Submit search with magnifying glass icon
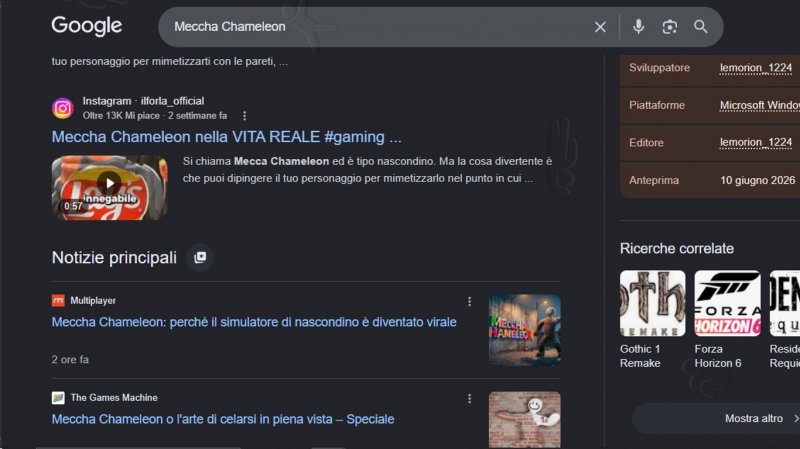Image resolution: width=800 pixels, height=449 pixels. [x=701, y=27]
